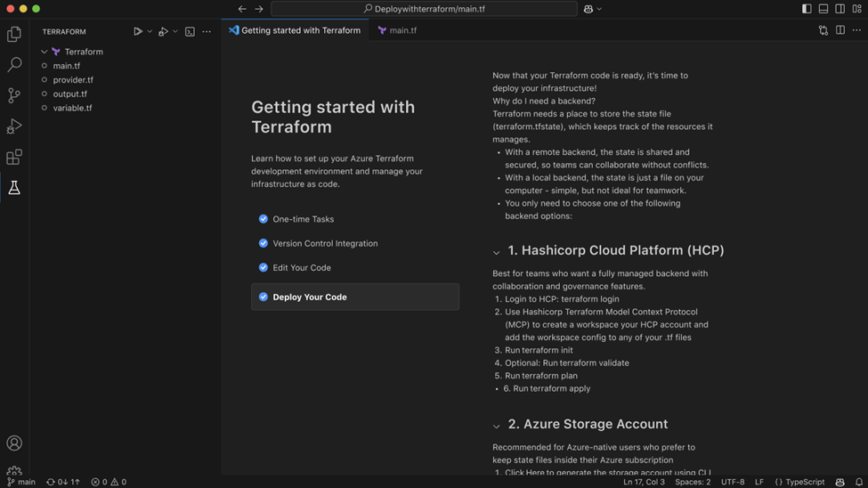Click the main branch in status bar
868x488 pixels.
(x=21, y=482)
